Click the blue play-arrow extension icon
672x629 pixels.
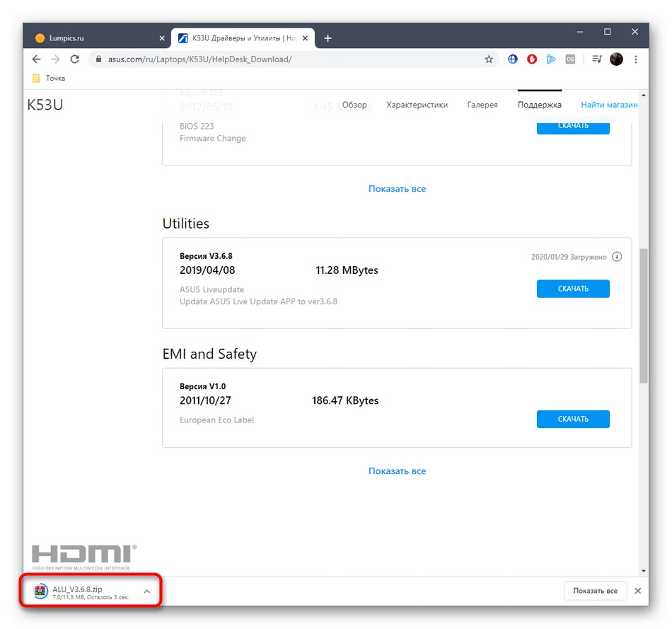pyautogui.click(x=551, y=59)
